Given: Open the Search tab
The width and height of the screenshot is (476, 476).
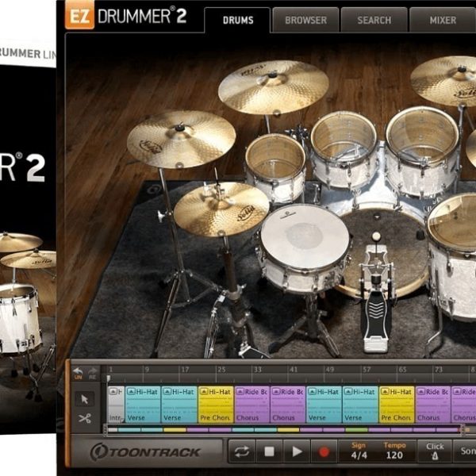Looking at the screenshot, I should pyautogui.click(x=374, y=20).
